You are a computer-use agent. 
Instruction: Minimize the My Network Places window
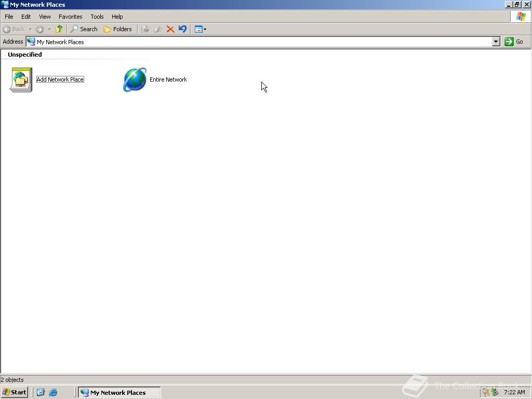[x=508, y=4]
